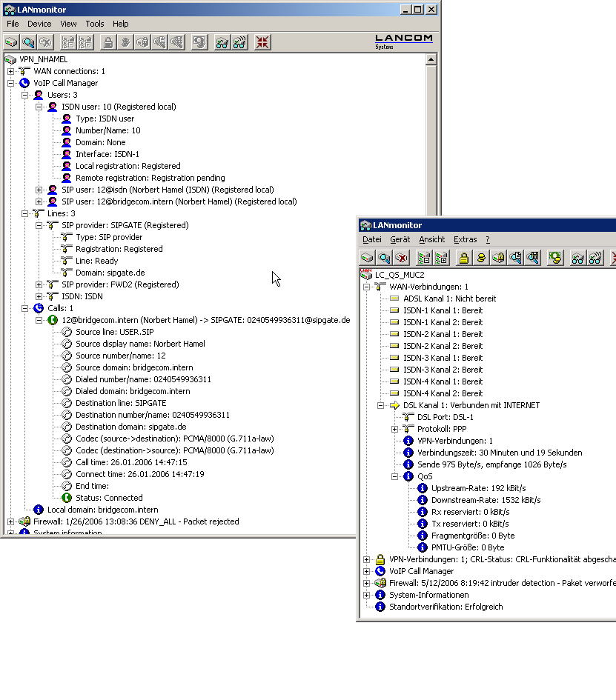616x700 pixels.
Task: Open the Extras menu
Action: 465,239
